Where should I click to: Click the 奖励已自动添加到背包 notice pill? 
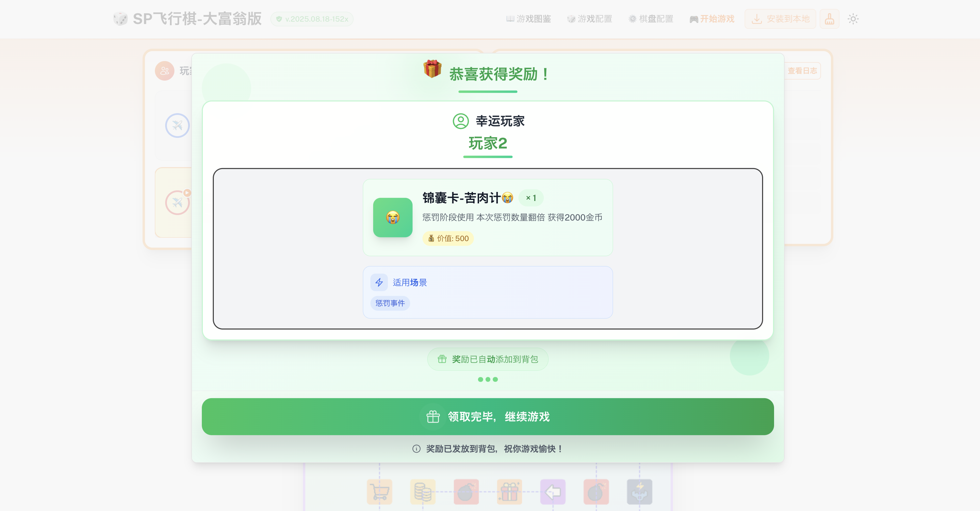[488, 359]
